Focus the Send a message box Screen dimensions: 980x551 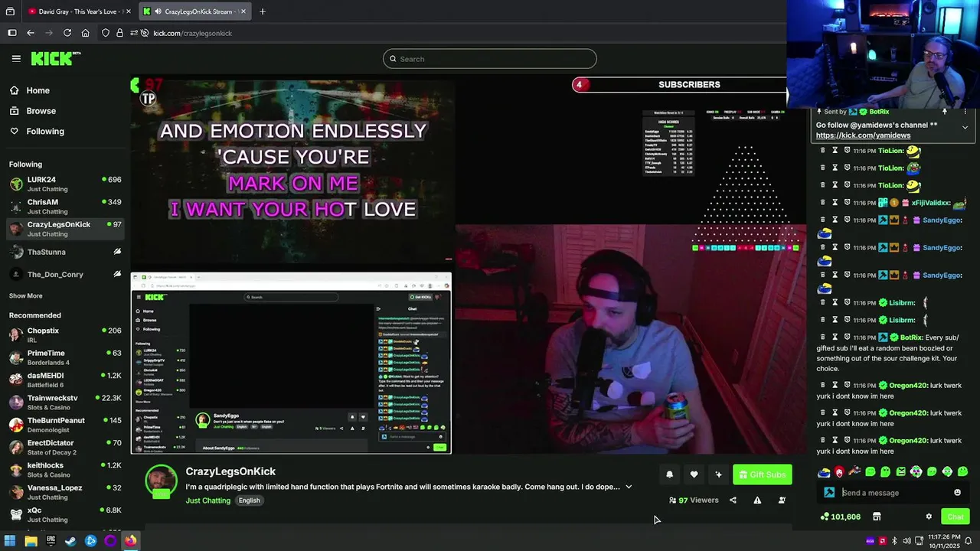coord(894,493)
